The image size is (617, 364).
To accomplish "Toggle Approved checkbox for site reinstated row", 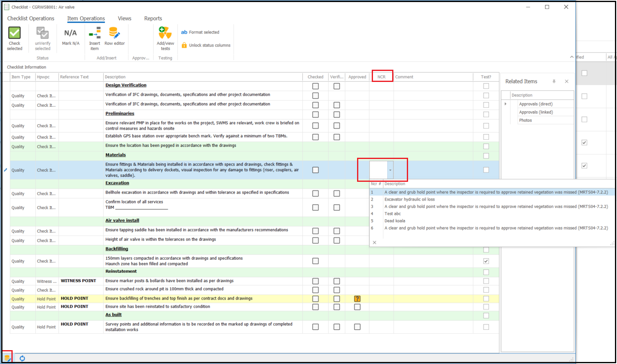I will (357, 307).
